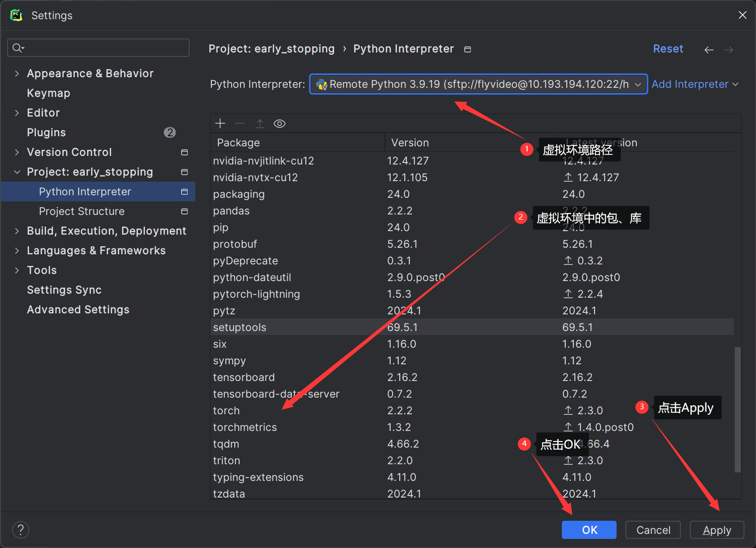Click project-level icon beside Project: early_stopping tree item

click(x=185, y=172)
